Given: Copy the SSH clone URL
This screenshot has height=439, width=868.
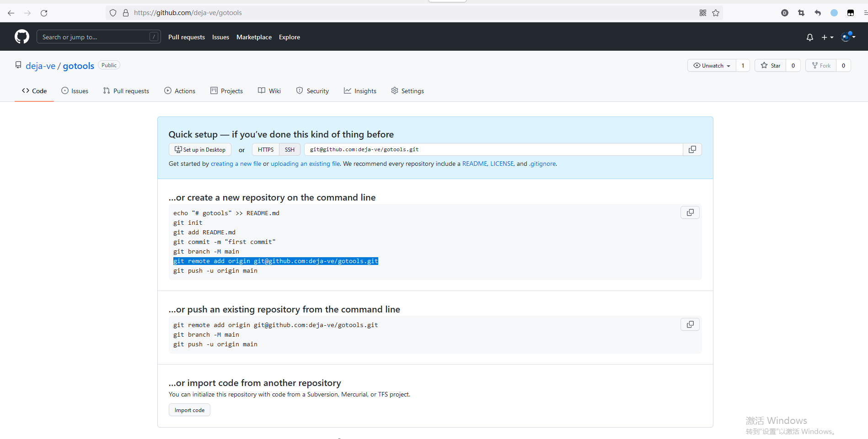Looking at the screenshot, I should [692, 149].
